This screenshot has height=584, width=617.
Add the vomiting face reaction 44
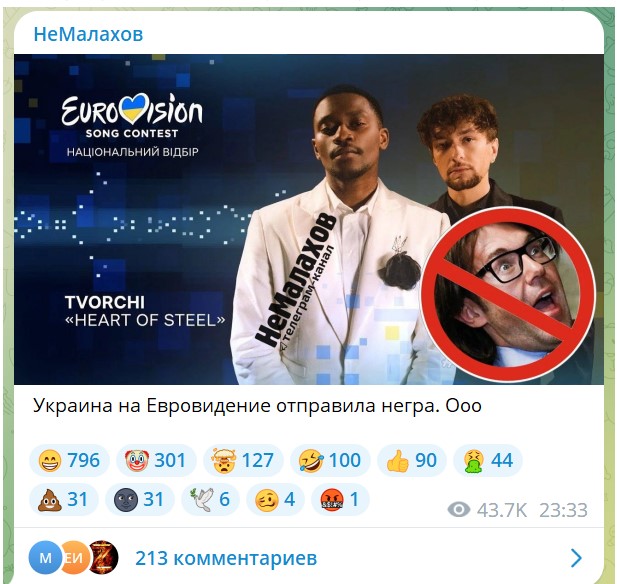pyautogui.click(x=488, y=460)
